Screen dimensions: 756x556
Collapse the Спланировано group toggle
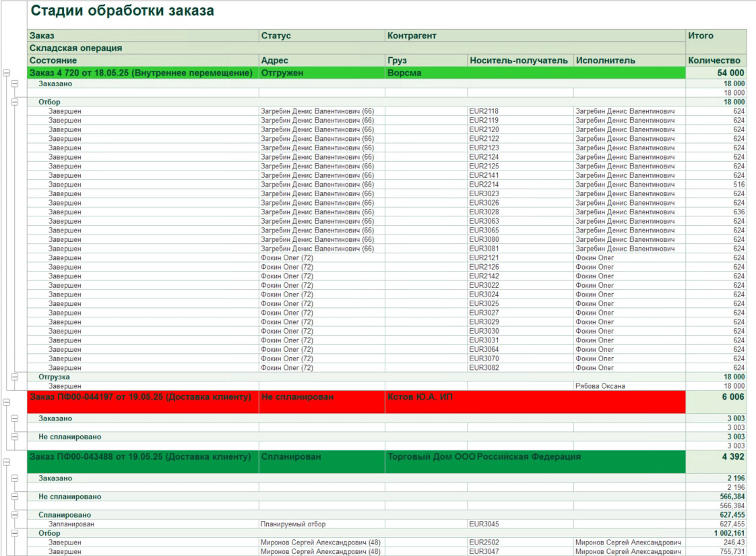point(15,514)
